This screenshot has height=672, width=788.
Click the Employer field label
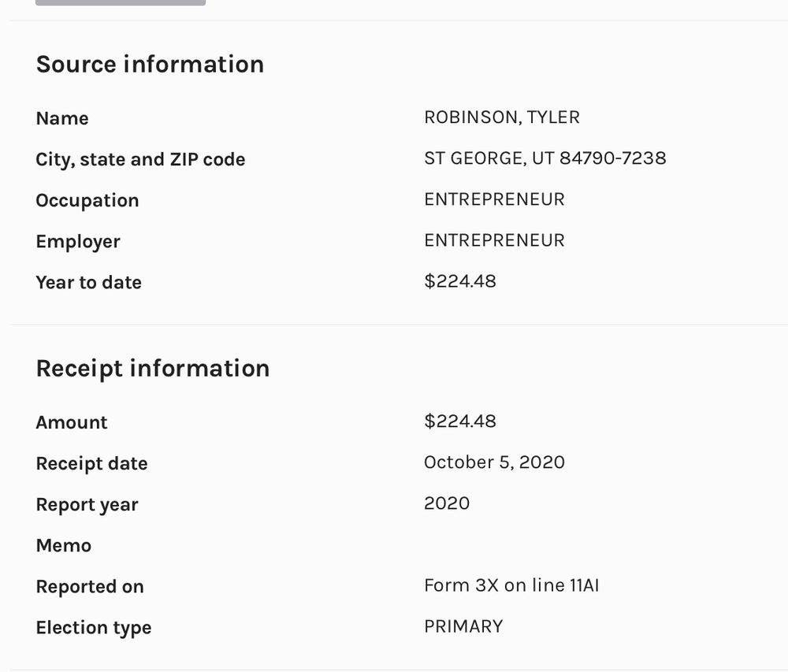tap(77, 241)
